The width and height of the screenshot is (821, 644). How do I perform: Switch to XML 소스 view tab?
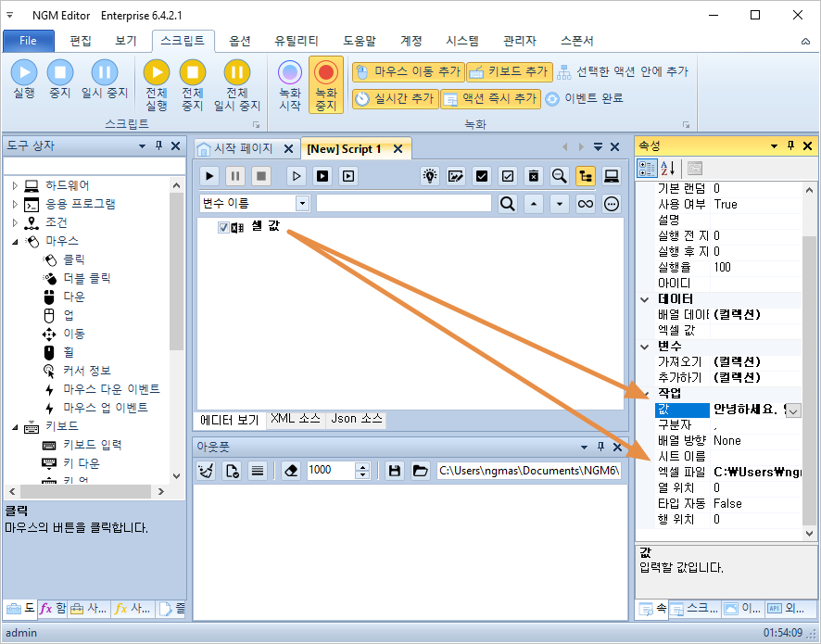coord(296,419)
